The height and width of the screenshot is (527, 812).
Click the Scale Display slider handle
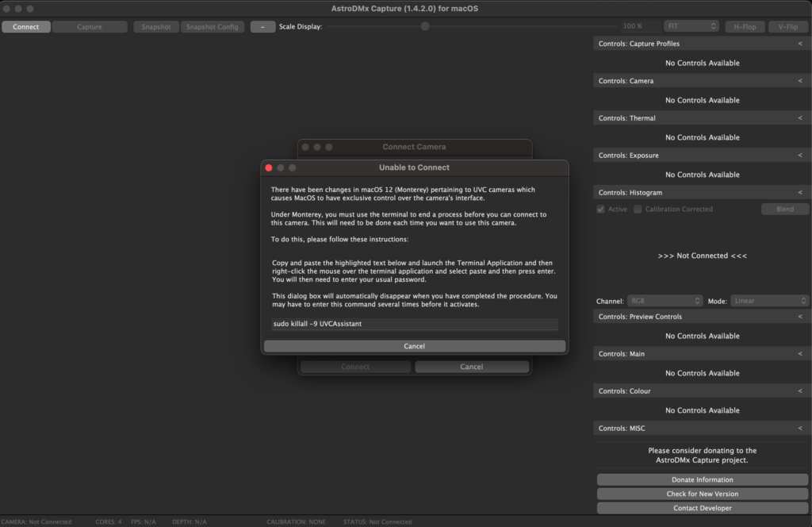coord(425,26)
